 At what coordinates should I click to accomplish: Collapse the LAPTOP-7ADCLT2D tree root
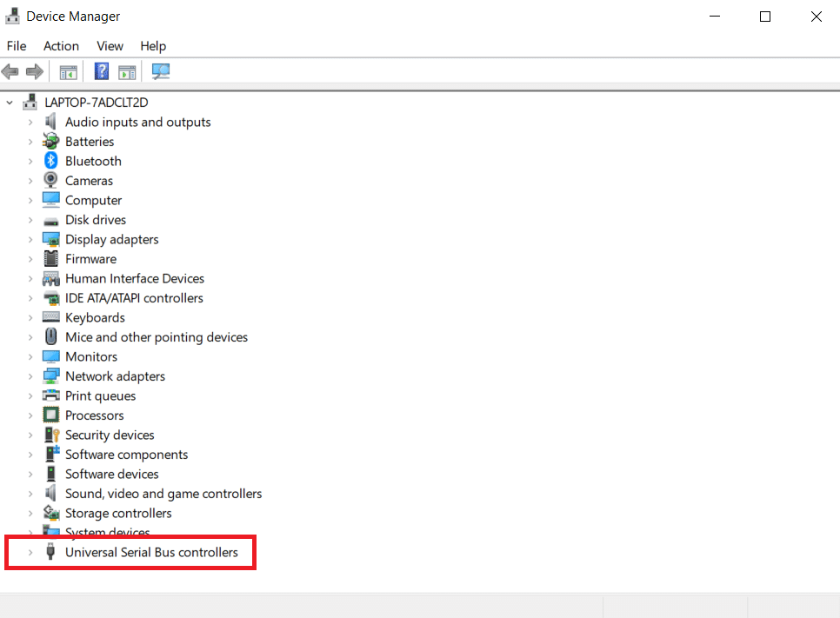[9, 102]
